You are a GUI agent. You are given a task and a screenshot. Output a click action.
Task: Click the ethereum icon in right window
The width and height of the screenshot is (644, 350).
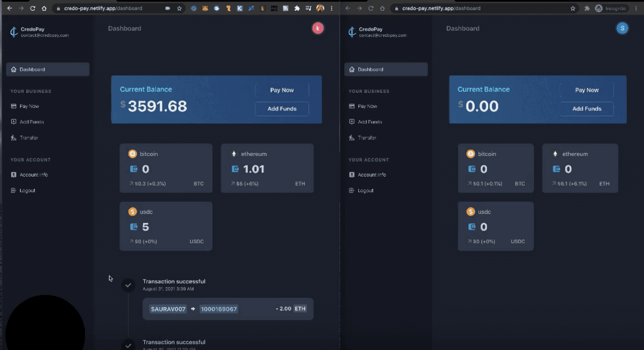tap(555, 154)
